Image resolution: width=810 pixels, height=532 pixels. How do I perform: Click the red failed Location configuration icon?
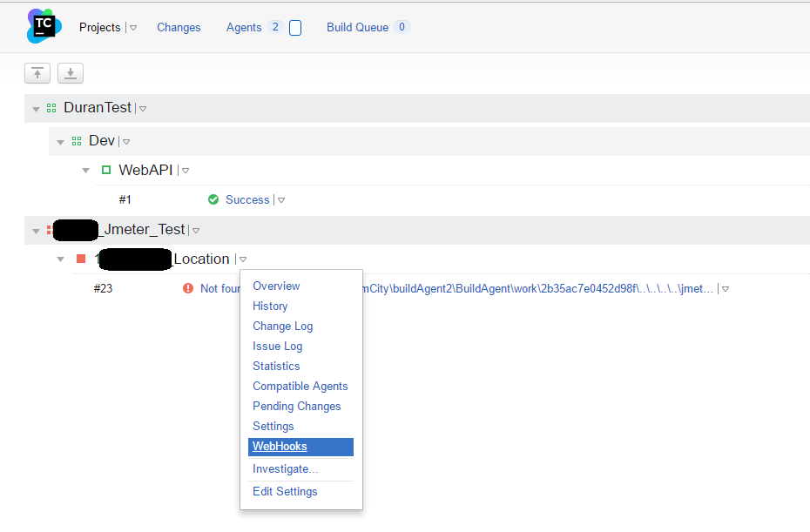pyautogui.click(x=81, y=259)
